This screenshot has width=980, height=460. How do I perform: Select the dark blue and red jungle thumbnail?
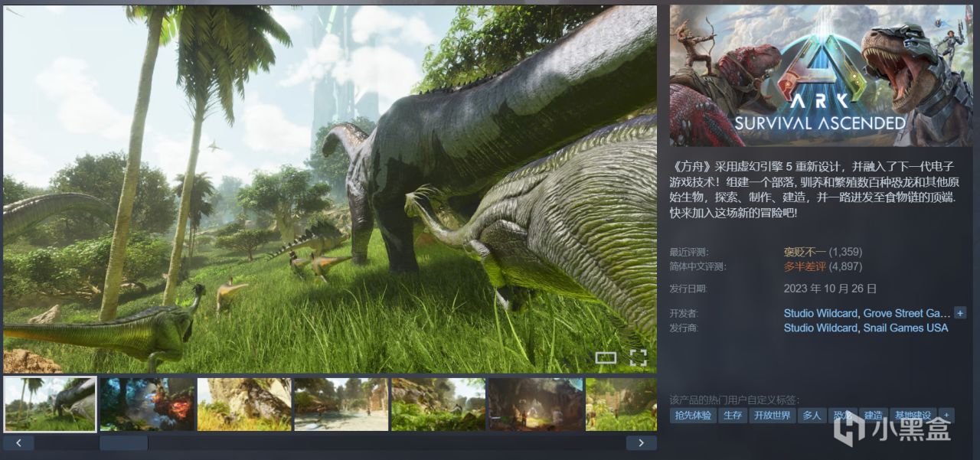147,404
